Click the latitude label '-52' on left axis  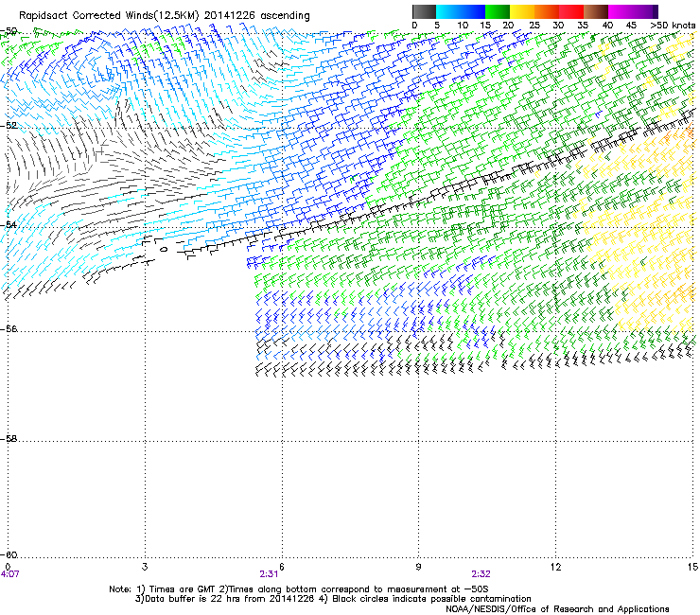pyautogui.click(x=9, y=126)
